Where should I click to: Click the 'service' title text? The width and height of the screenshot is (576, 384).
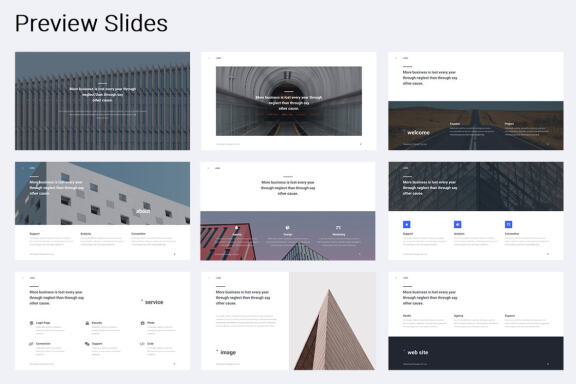[154, 302]
